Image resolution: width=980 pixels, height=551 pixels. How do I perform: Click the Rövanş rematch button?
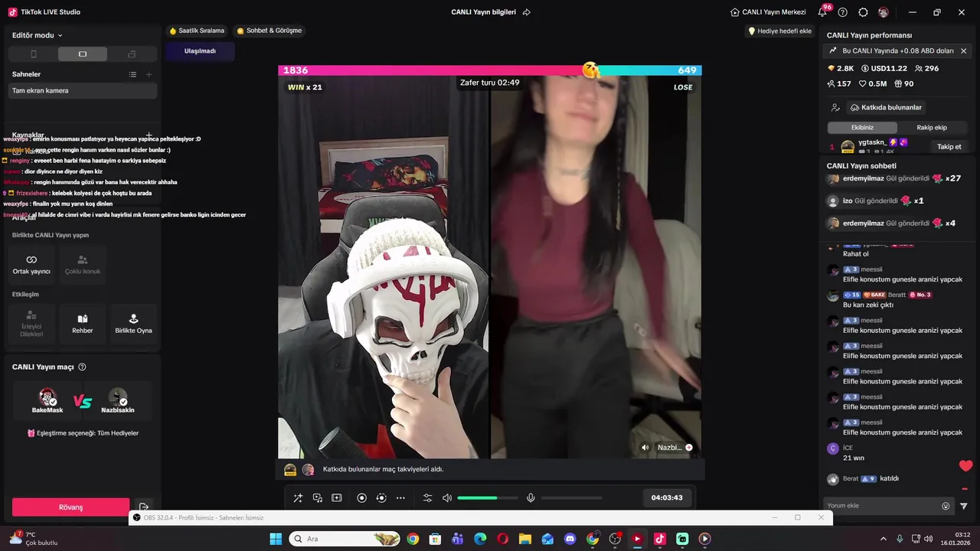[x=70, y=507]
